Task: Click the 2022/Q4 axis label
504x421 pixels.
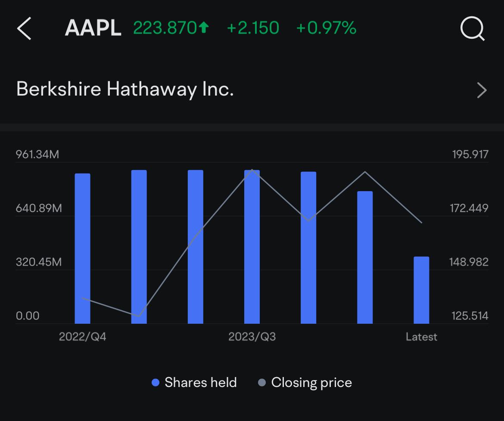Action: pos(83,337)
